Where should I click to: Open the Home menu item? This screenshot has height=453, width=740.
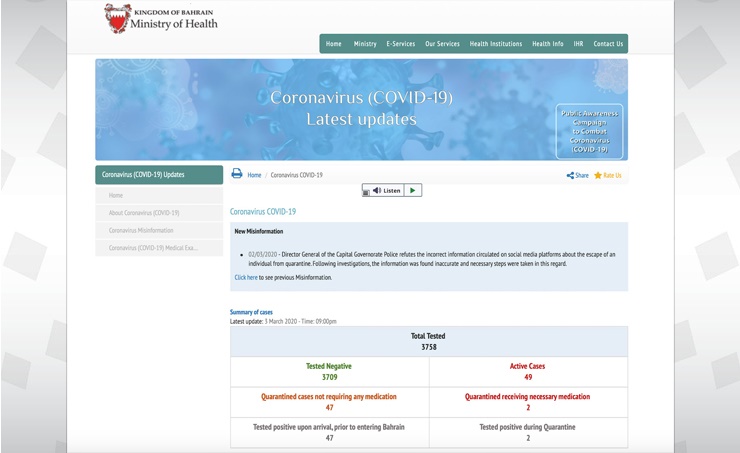334,44
